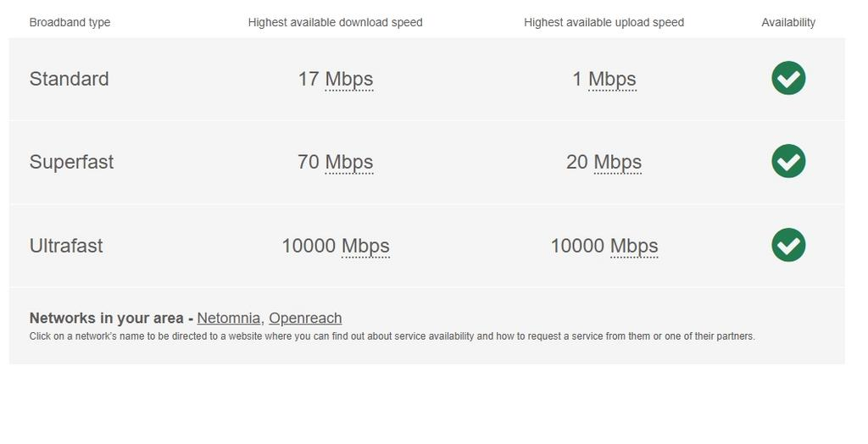868x444 pixels.
Task: Click the Ultrafast availability green checkmark
Action: pyautogui.click(x=788, y=245)
